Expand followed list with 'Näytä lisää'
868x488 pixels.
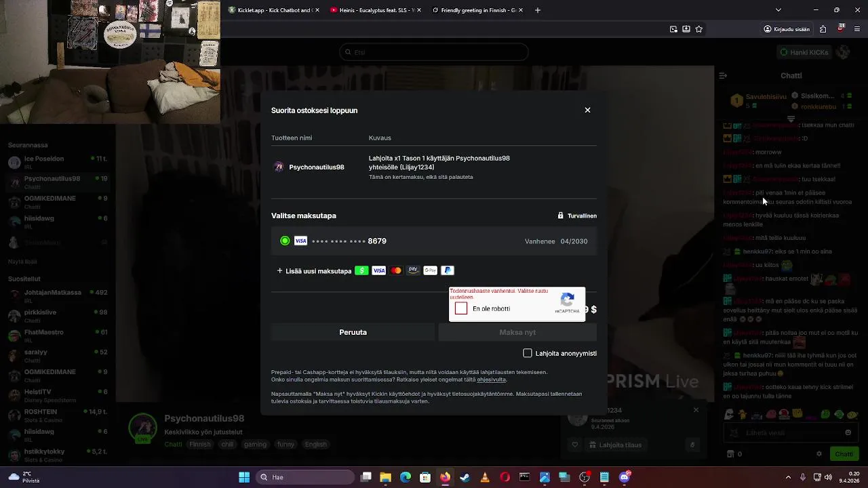pos(22,262)
